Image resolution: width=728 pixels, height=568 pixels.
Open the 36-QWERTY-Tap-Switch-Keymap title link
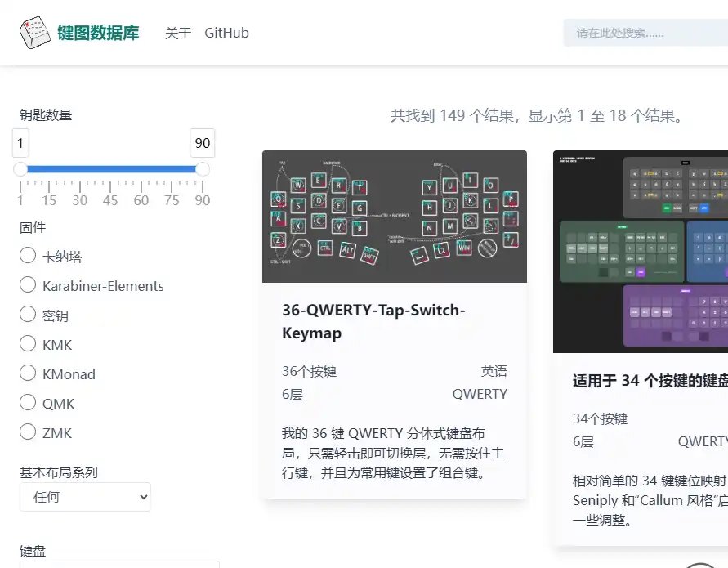point(373,321)
